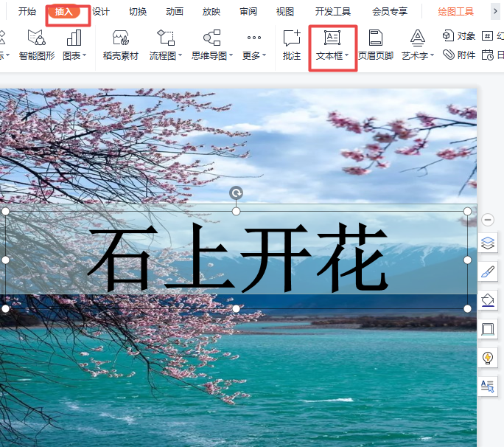Image resolution: width=504 pixels, height=447 pixels.
Task: Insert a 智能图形 smart graphic
Action: point(37,45)
